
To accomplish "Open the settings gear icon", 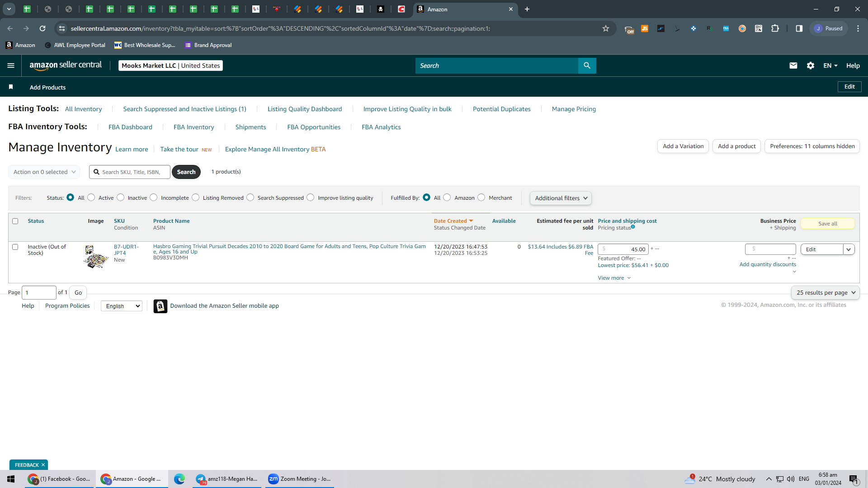I will click(x=810, y=66).
